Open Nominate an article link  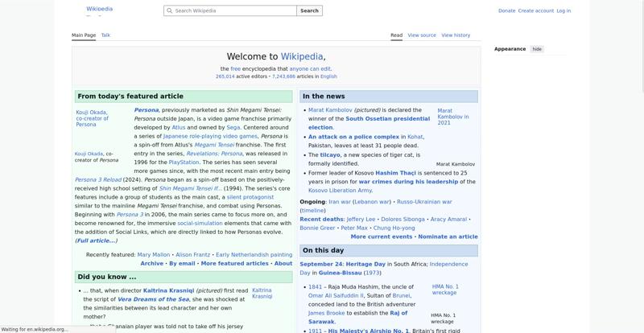point(448,237)
